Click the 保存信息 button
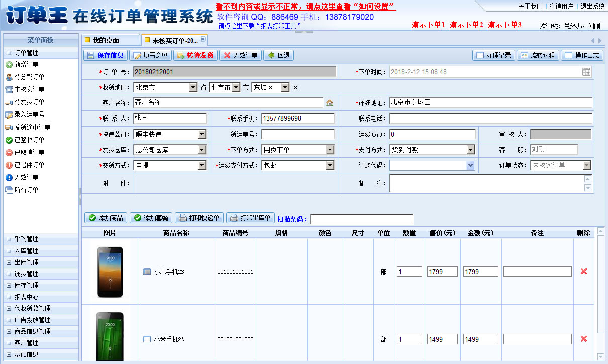The width and height of the screenshot is (608, 364). (x=106, y=55)
